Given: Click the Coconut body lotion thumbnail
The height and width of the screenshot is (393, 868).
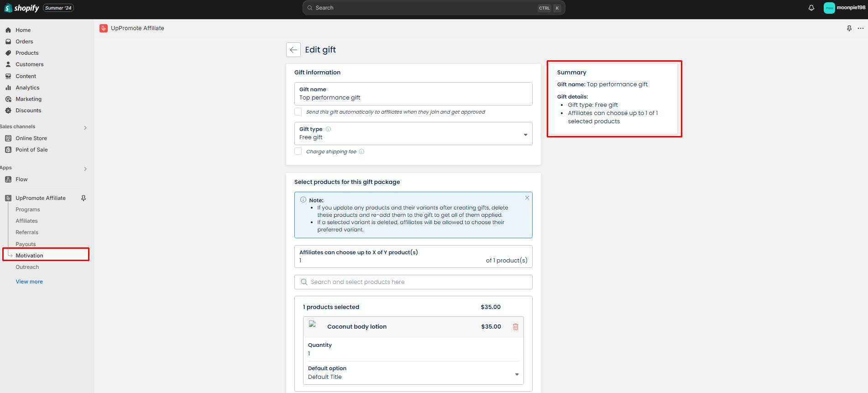Looking at the screenshot, I should coord(313,324).
